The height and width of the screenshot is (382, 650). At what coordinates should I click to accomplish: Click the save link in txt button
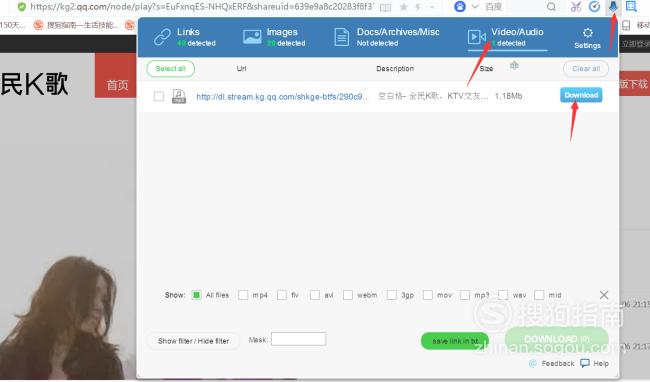click(455, 341)
